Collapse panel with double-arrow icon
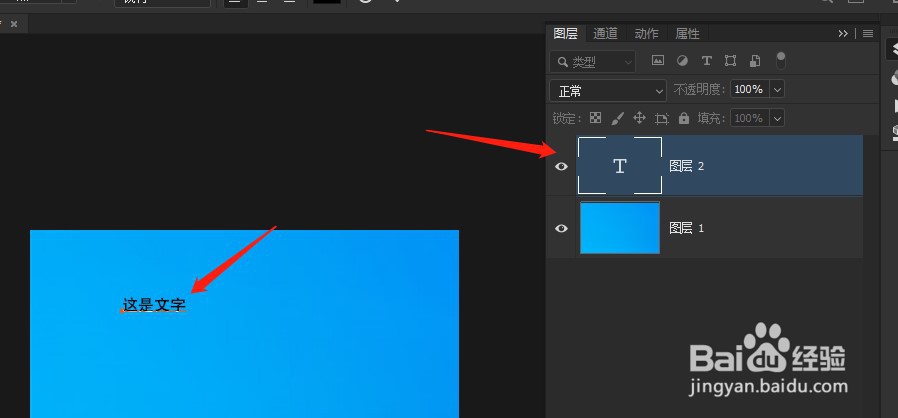 [843, 34]
